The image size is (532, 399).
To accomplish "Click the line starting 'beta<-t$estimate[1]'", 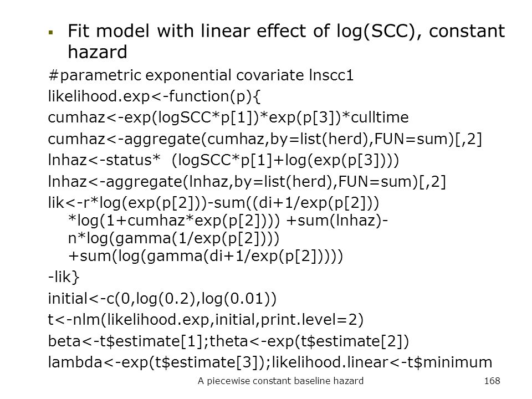I will click(229, 341).
